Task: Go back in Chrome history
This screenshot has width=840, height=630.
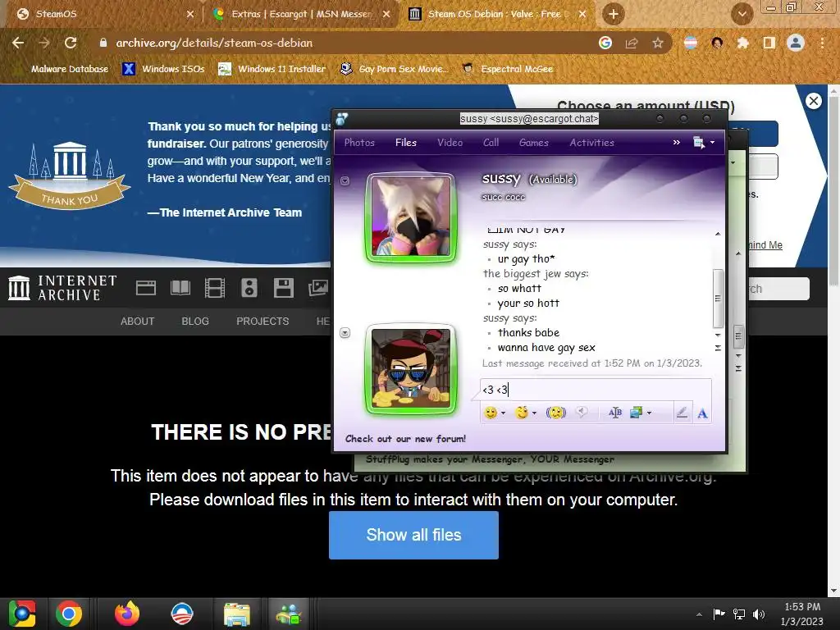Action: pyautogui.click(x=18, y=43)
